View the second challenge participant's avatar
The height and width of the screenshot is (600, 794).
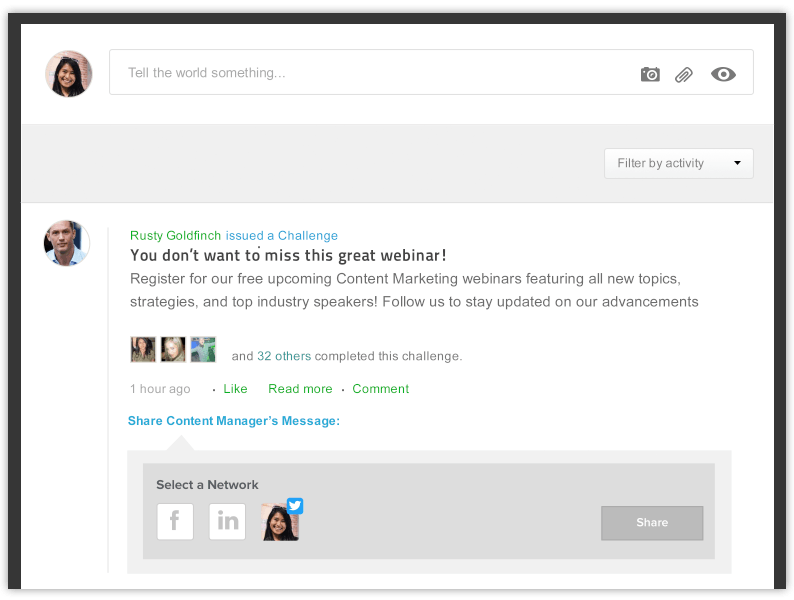click(173, 349)
